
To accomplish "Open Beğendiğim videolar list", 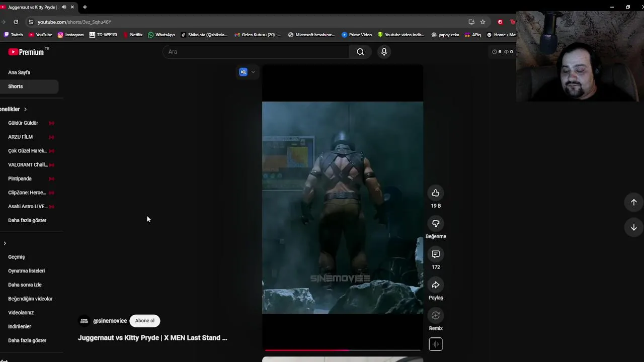I will (31, 299).
